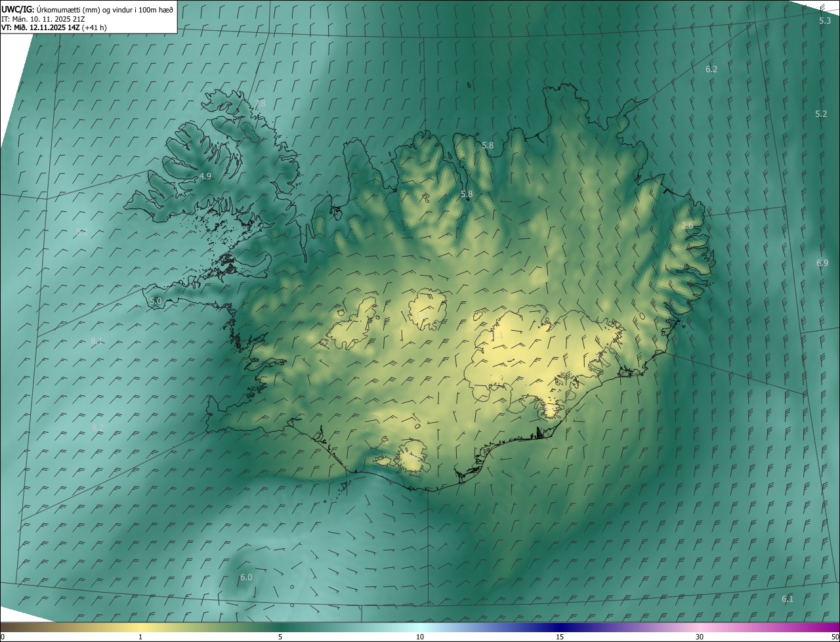Viewport: 840px width, 642px height.
Task: Click the 5 tick on the color scale
Action: pos(280,637)
